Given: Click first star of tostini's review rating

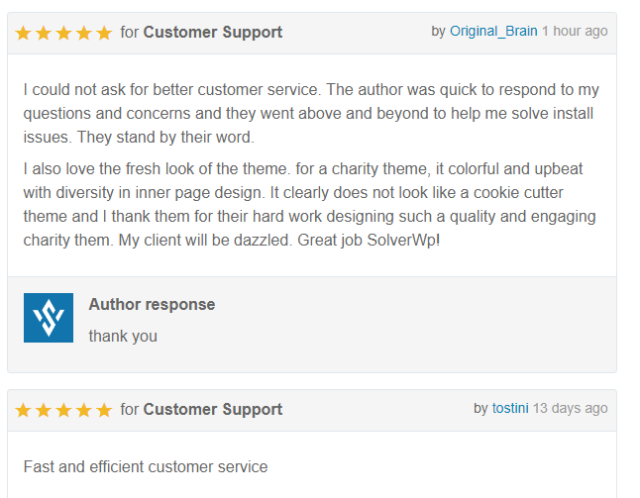Looking at the screenshot, I should click(x=23, y=410).
